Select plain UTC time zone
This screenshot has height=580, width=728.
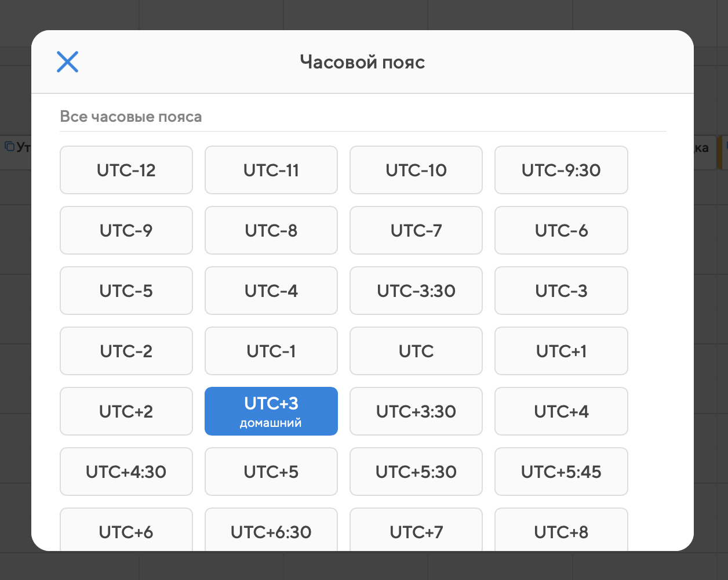pyautogui.click(x=416, y=351)
